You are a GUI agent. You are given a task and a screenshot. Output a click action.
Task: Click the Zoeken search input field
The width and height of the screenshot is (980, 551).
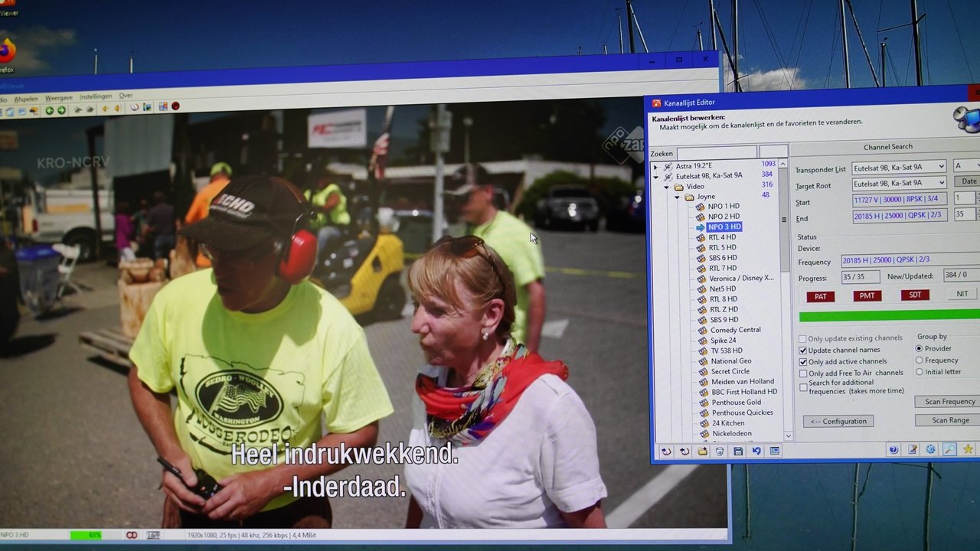point(716,153)
